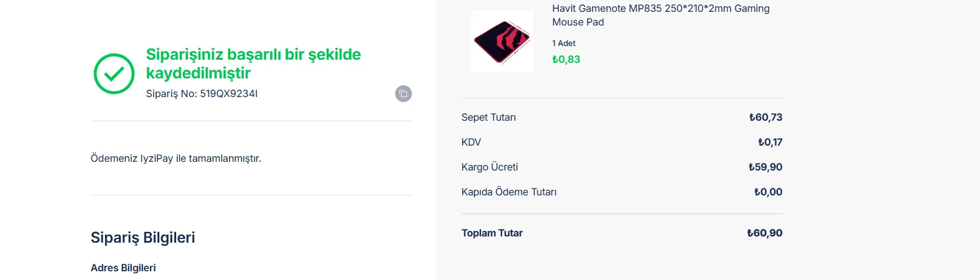
Task: Click the green success checkmark icon
Action: 114,74
